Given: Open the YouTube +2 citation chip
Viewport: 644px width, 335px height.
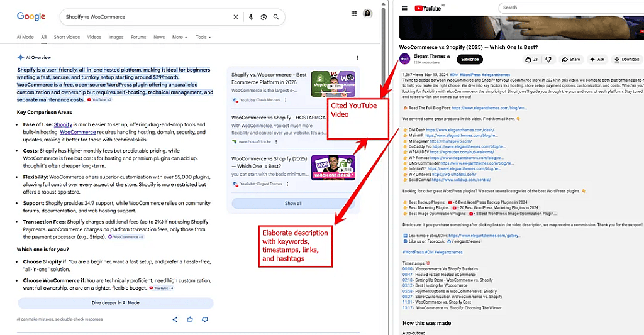Looking at the screenshot, I should coord(99,100).
